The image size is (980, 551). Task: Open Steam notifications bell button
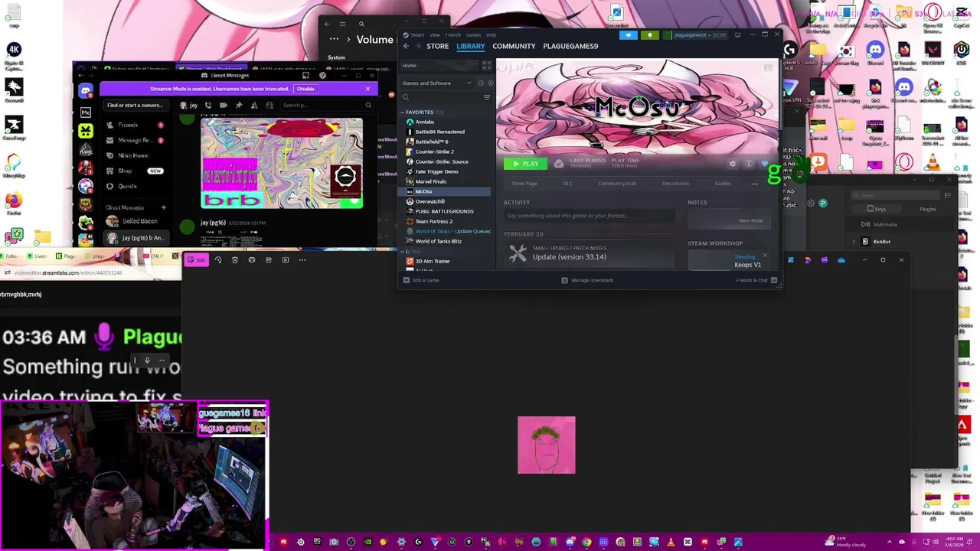[650, 34]
